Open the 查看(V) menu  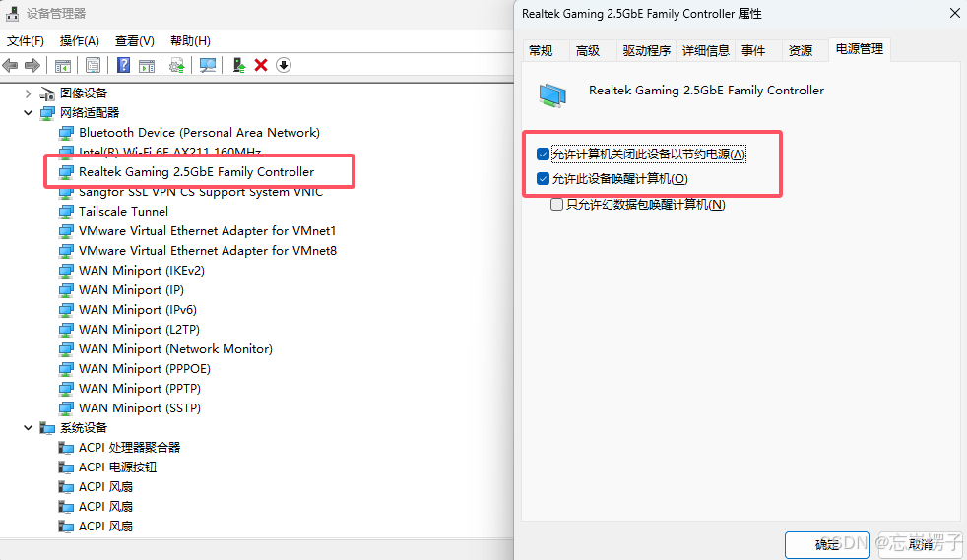(135, 41)
